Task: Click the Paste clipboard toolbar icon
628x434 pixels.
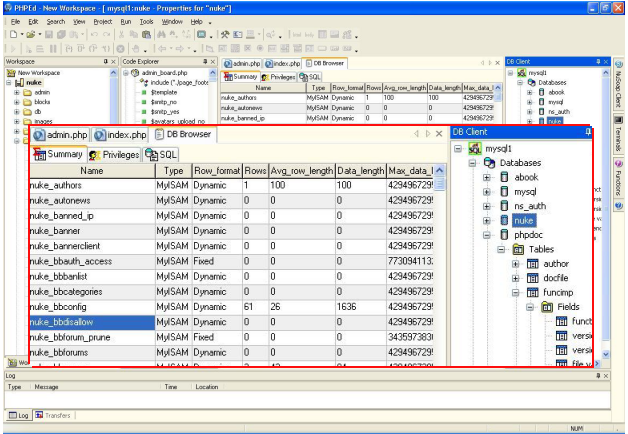Action: coord(146,34)
